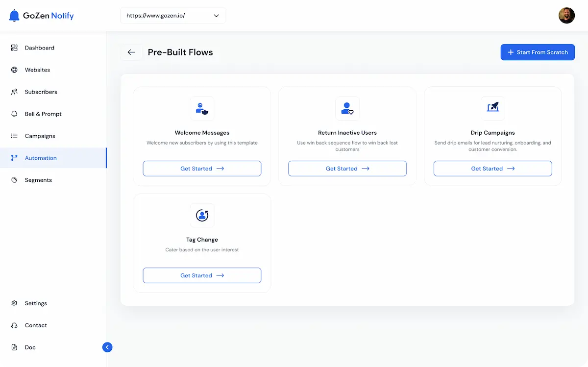The height and width of the screenshot is (367, 588).
Task: Click the Bell & Prompt sidebar icon
Action: pyautogui.click(x=15, y=114)
